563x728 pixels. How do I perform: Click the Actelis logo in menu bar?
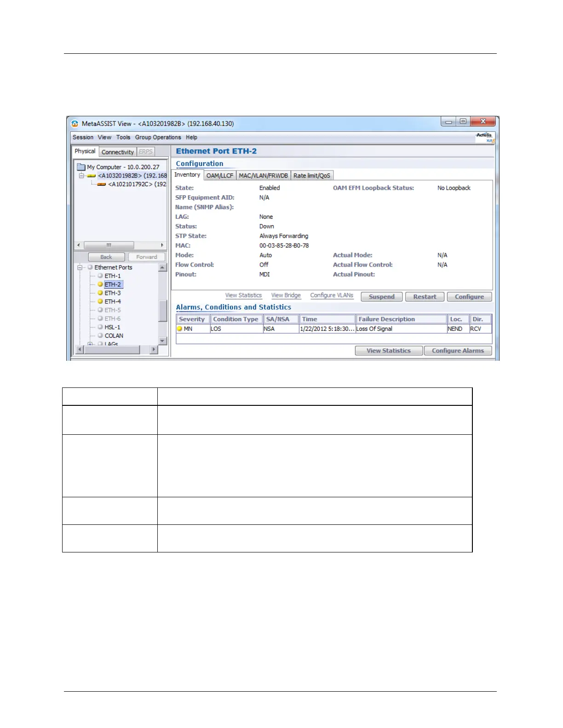(x=485, y=137)
